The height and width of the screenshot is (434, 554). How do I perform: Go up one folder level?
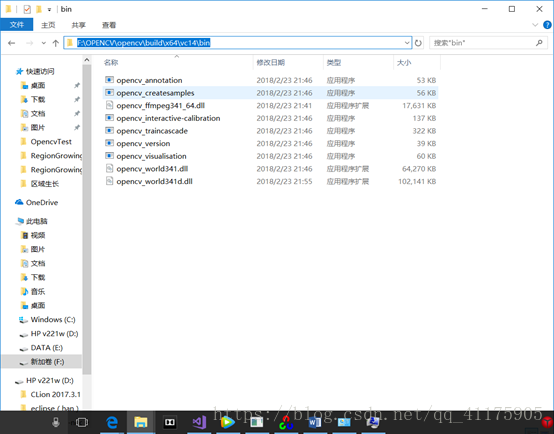pyautogui.click(x=55, y=43)
